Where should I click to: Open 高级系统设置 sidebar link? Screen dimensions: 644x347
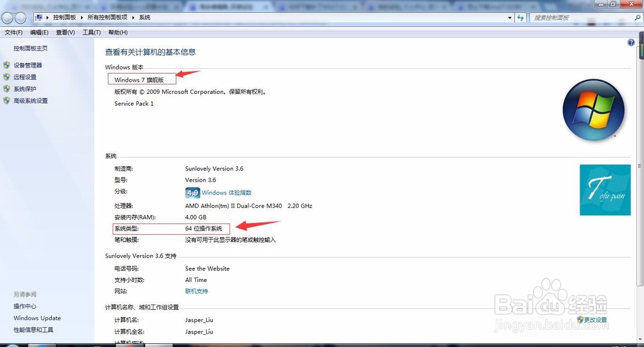pyautogui.click(x=30, y=100)
